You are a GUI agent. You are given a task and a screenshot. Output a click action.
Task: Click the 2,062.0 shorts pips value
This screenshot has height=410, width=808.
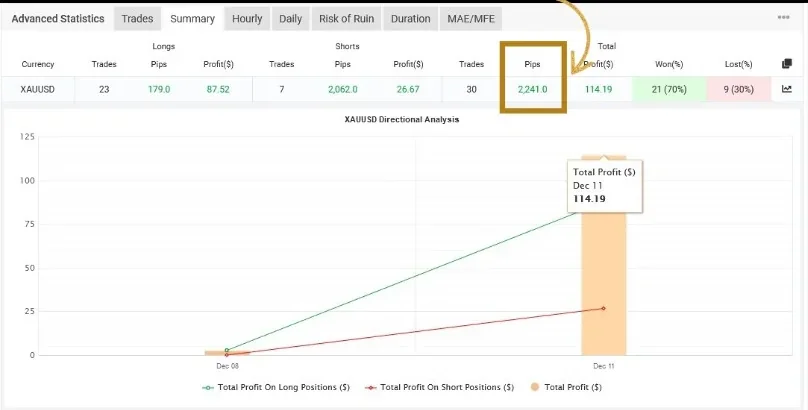pos(343,89)
